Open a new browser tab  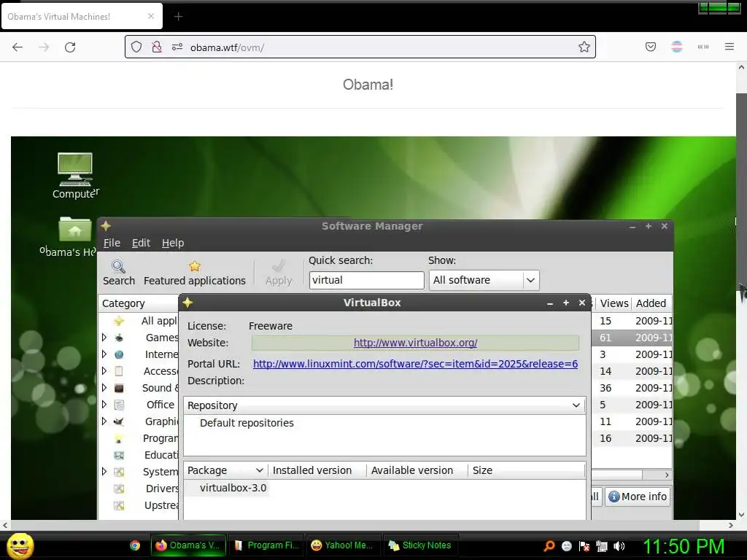pos(178,17)
